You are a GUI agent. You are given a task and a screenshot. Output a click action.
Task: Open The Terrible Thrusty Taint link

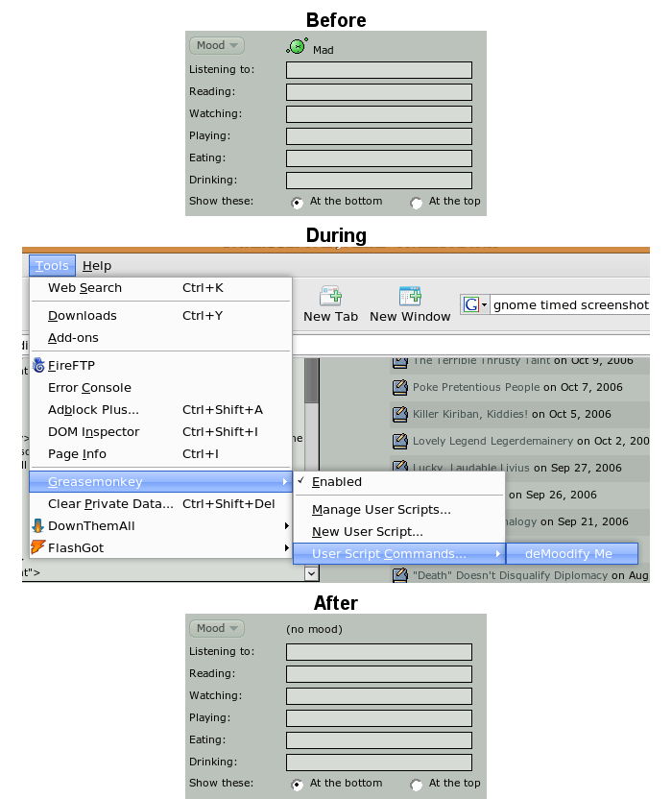(x=481, y=362)
